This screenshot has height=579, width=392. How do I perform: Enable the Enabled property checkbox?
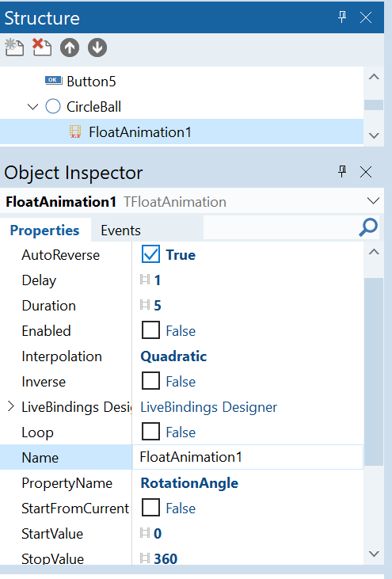(150, 330)
